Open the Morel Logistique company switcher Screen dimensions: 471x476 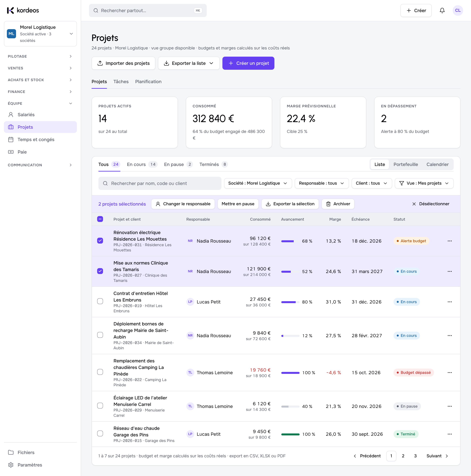[40, 34]
